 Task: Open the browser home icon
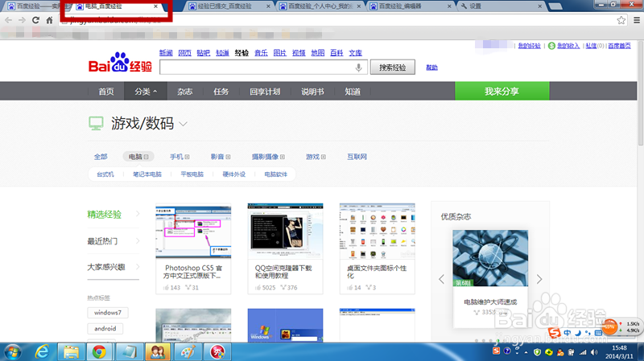[49, 20]
